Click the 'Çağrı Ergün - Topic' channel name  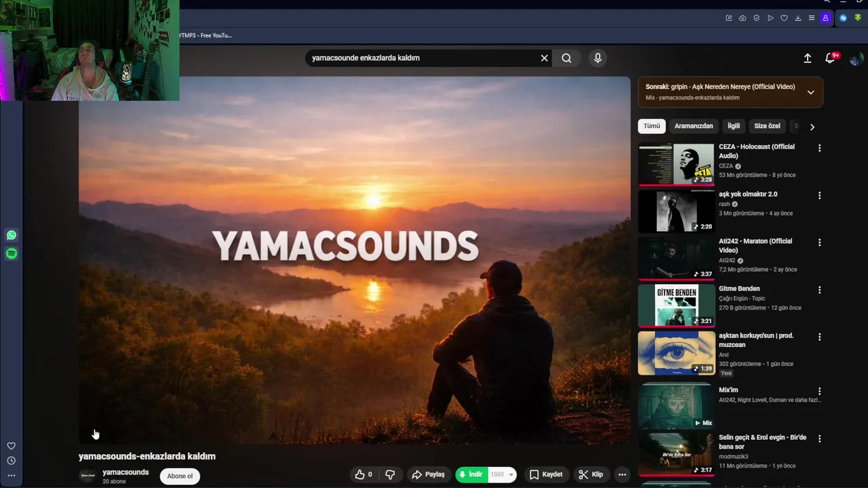742,298
